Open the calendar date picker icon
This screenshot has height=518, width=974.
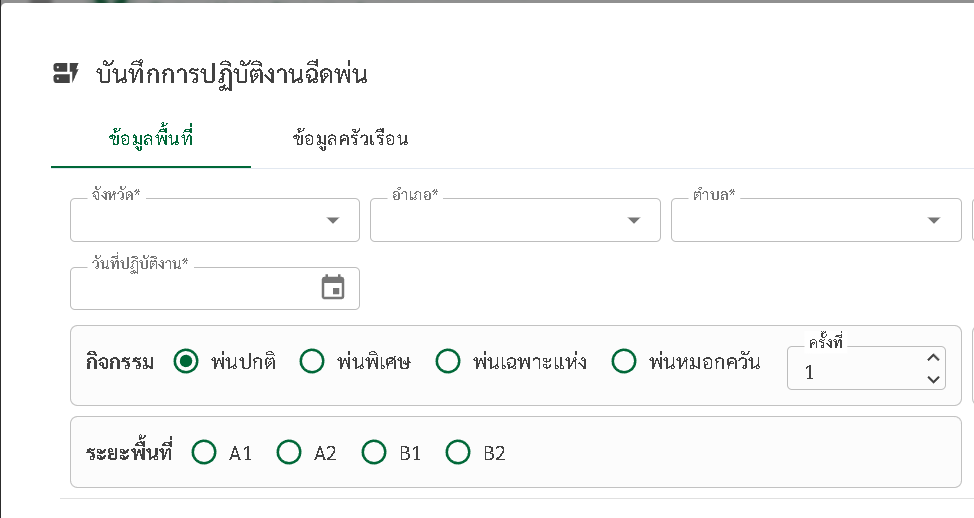click(333, 288)
